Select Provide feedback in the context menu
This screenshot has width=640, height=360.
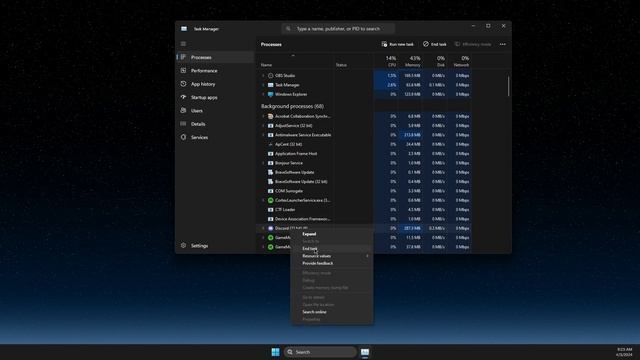point(331,263)
